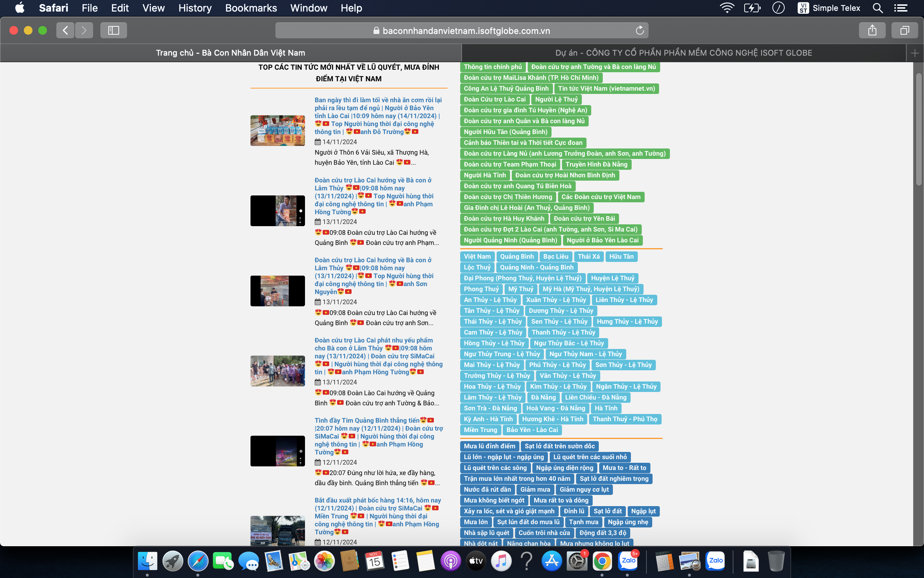Open Podcasts from the Dock
The image size is (924, 578).
(x=450, y=561)
